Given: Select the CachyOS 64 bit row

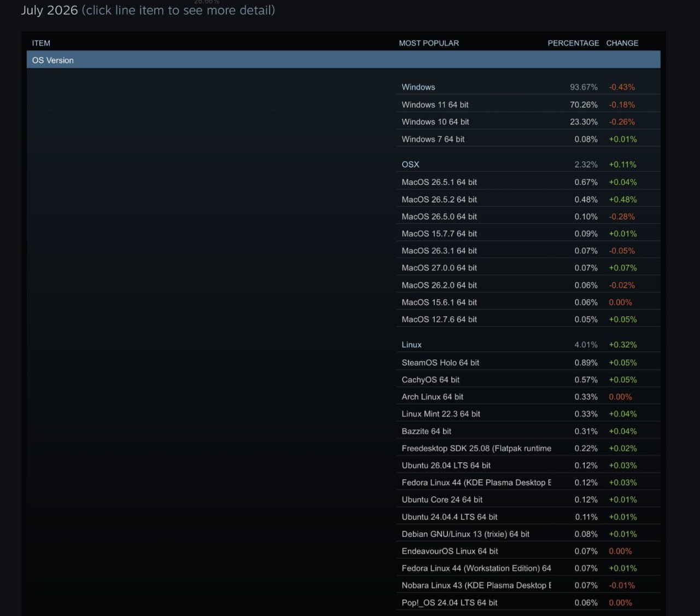Looking at the screenshot, I should coord(528,379).
